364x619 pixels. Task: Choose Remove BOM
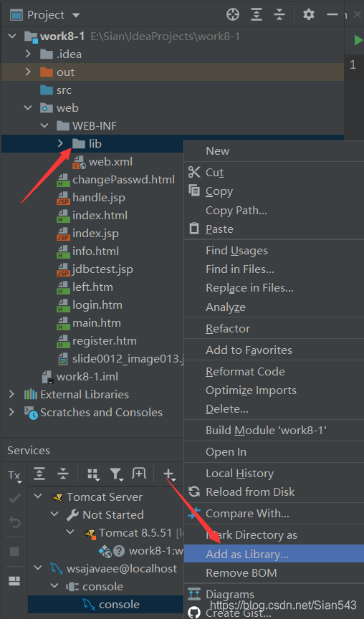(274, 573)
